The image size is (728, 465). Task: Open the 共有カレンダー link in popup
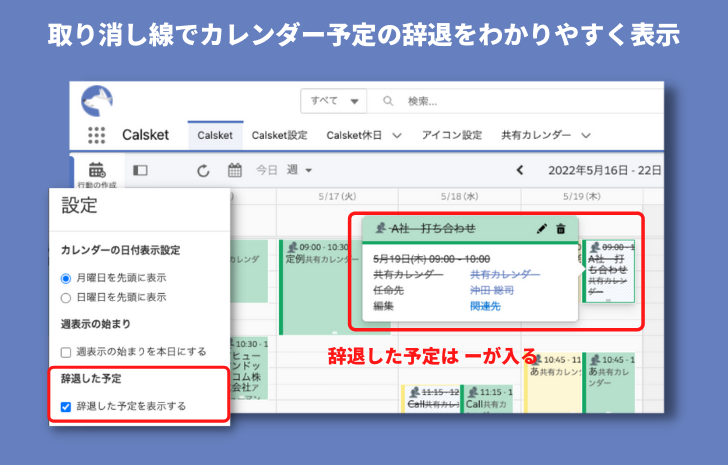coord(505,275)
